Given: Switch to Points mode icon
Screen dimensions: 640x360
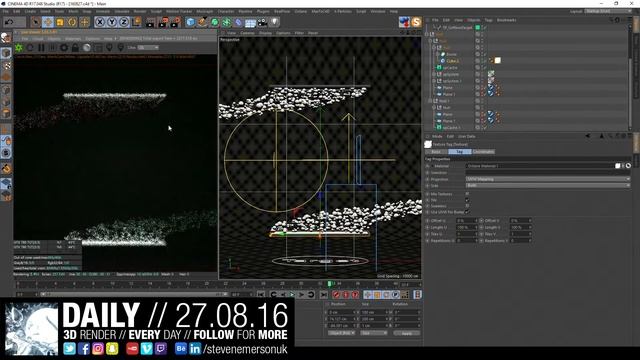Looking at the screenshot, I should (x=6, y=89).
